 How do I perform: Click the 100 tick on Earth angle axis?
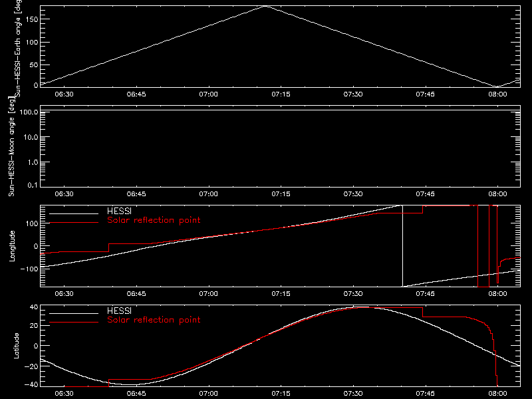(x=32, y=42)
